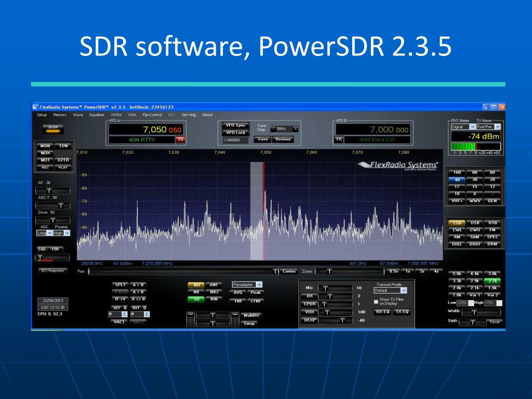
Task: Center the panadapter with the Center button
Action: pos(289,271)
